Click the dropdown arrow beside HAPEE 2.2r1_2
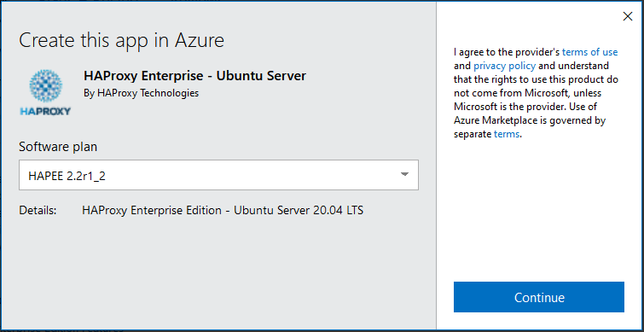 pos(404,175)
